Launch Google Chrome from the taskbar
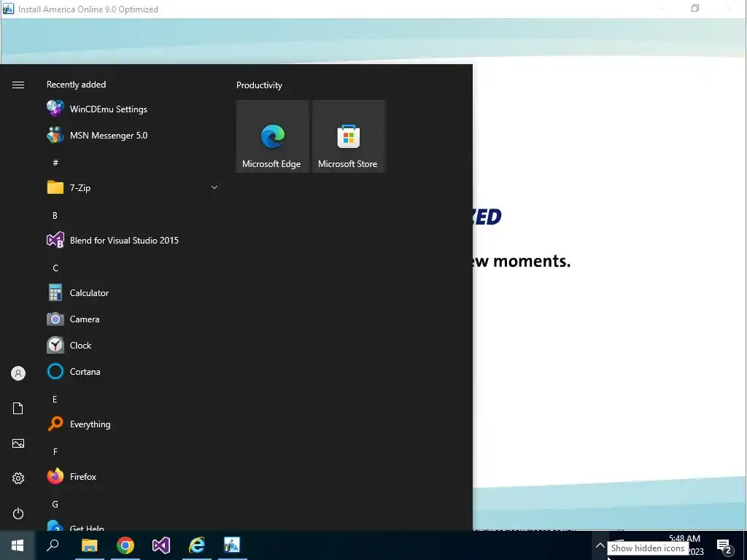The image size is (747, 560). tap(125, 545)
